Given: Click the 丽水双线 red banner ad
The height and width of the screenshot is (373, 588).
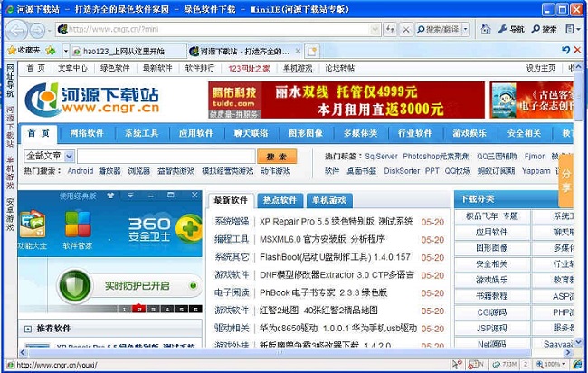Looking at the screenshot, I should pos(346,100).
